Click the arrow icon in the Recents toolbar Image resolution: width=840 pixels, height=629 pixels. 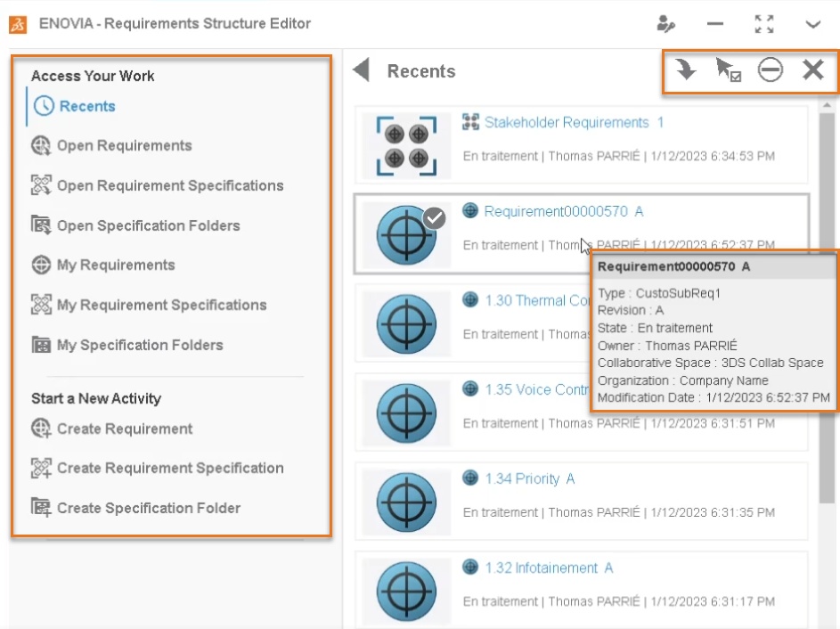685,70
